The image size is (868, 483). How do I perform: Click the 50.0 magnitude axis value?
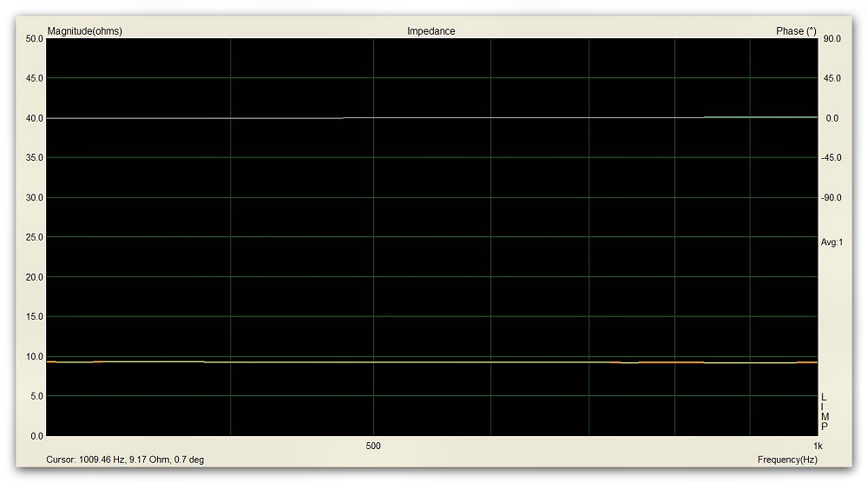(35, 39)
